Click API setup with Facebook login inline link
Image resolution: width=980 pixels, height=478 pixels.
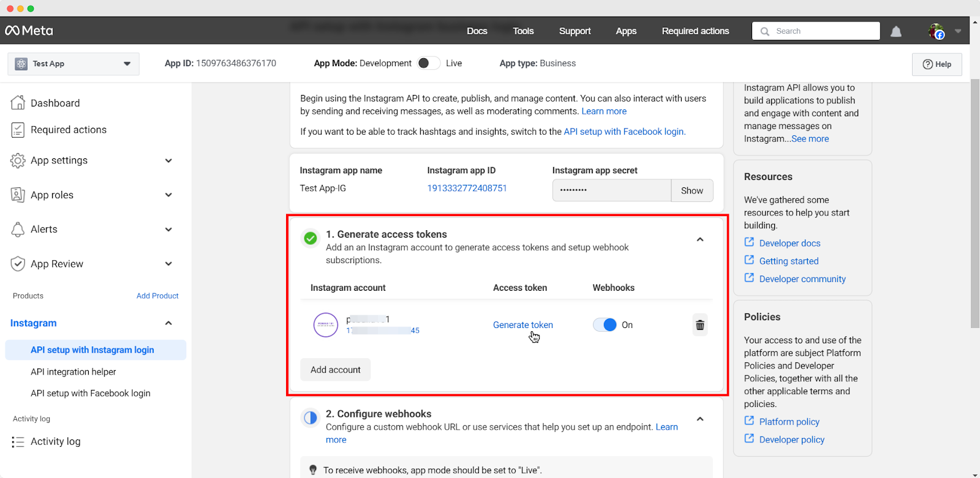[624, 132]
